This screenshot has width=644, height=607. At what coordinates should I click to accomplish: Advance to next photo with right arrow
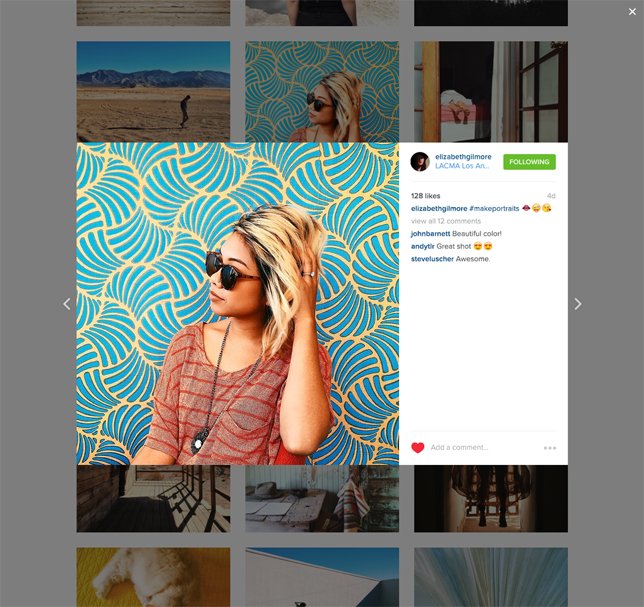577,304
